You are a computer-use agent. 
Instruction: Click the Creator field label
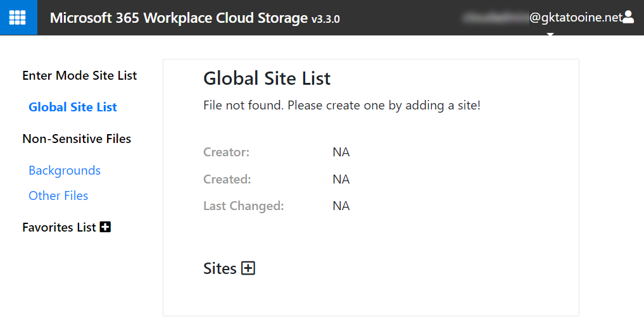[x=226, y=152]
